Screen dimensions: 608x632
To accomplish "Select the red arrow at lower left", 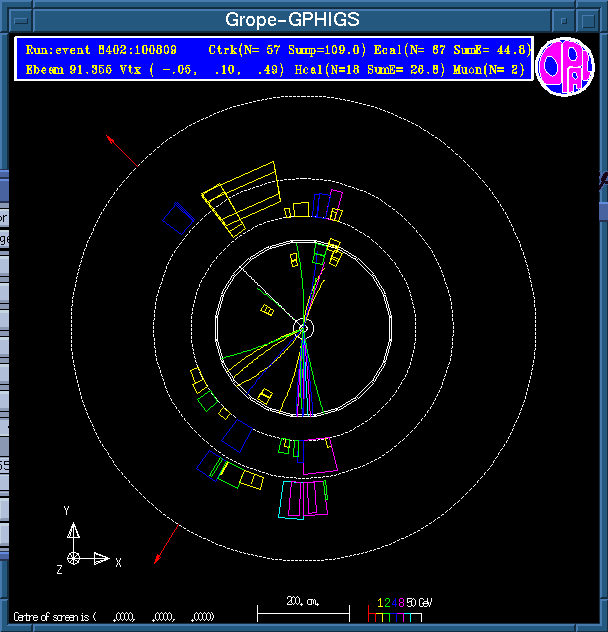I will (167, 544).
